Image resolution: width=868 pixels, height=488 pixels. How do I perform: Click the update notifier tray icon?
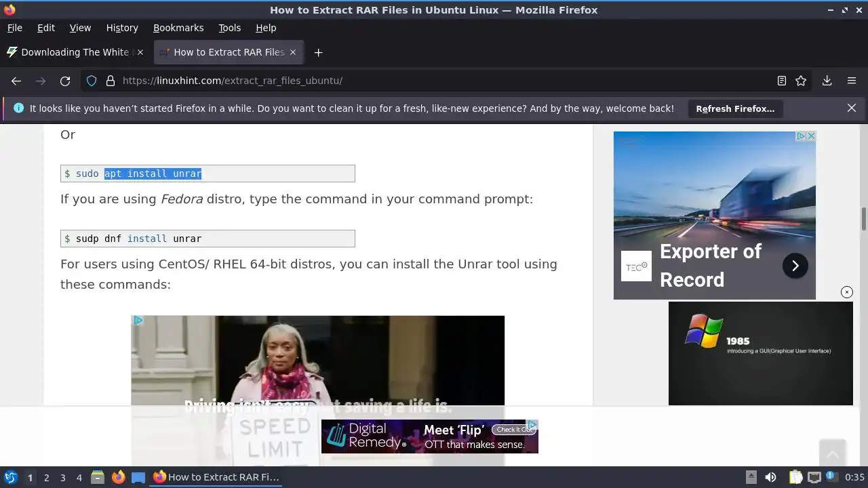point(831,477)
